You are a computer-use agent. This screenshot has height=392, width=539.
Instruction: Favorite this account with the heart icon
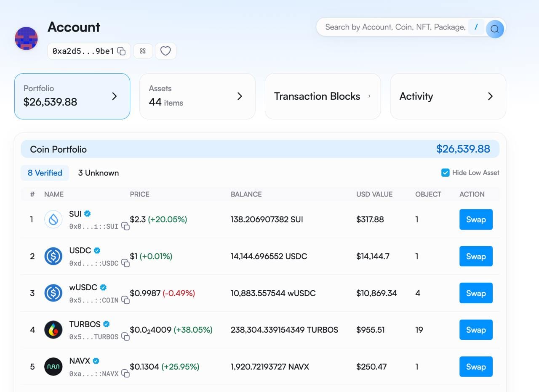click(165, 51)
